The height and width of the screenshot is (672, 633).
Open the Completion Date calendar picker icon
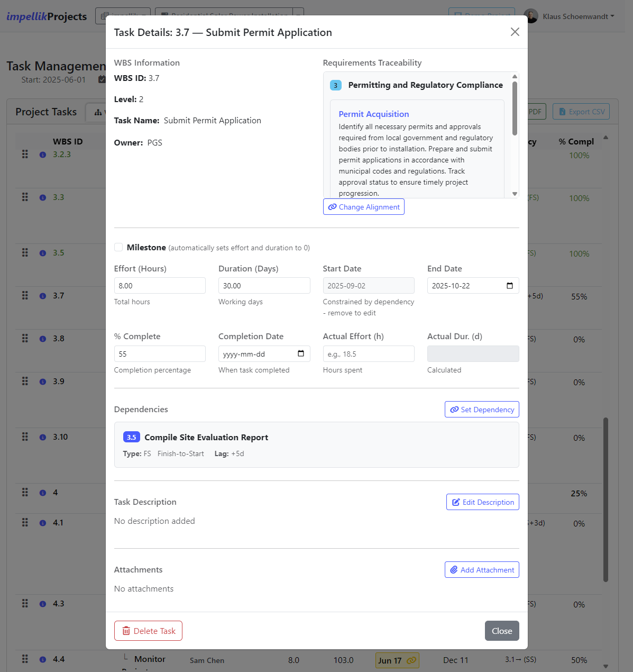[301, 353]
